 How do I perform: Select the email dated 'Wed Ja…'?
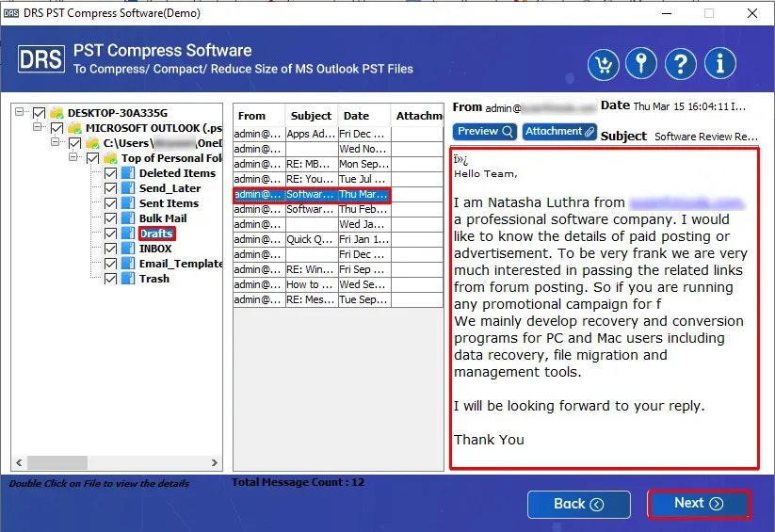click(x=338, y=224)
